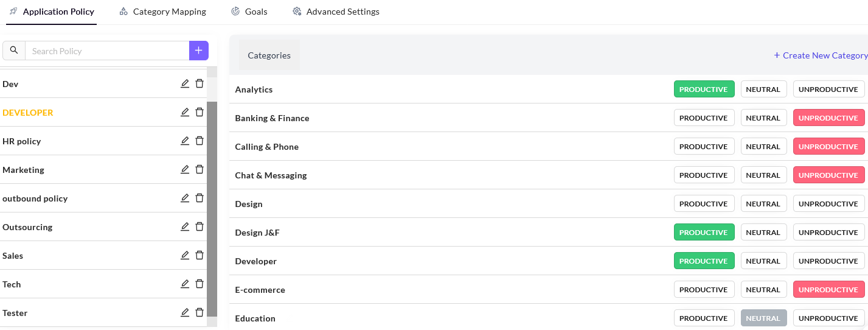Screen dimensions: 868x330
Task: Delete the Outsourcing policy
Action: (x=200, y=226)
